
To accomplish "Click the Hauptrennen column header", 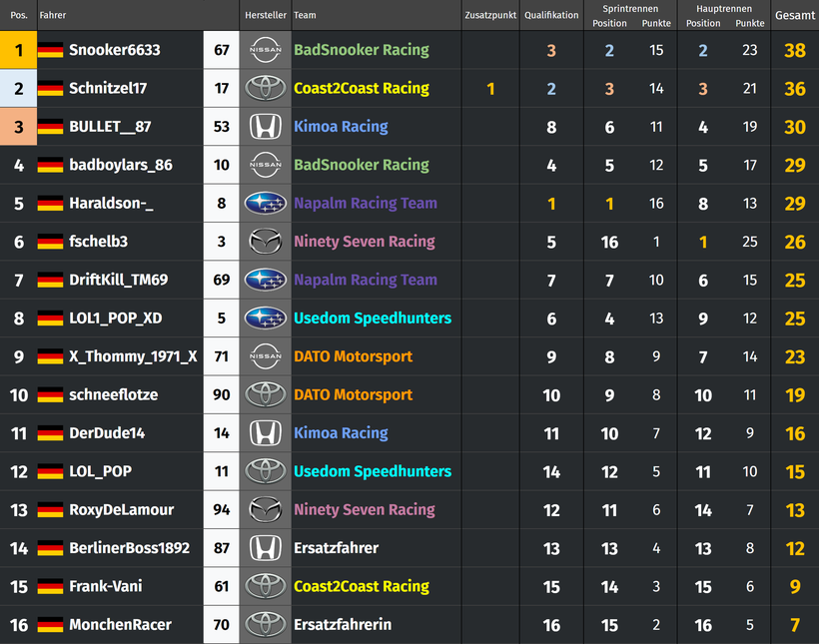I will [x=724, y=9].
